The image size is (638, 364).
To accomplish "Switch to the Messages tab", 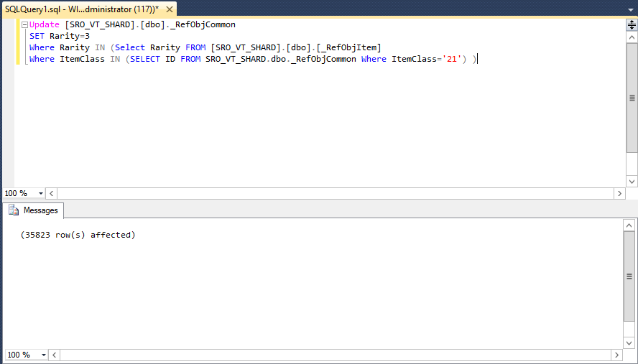I will [x=33, y=210].
